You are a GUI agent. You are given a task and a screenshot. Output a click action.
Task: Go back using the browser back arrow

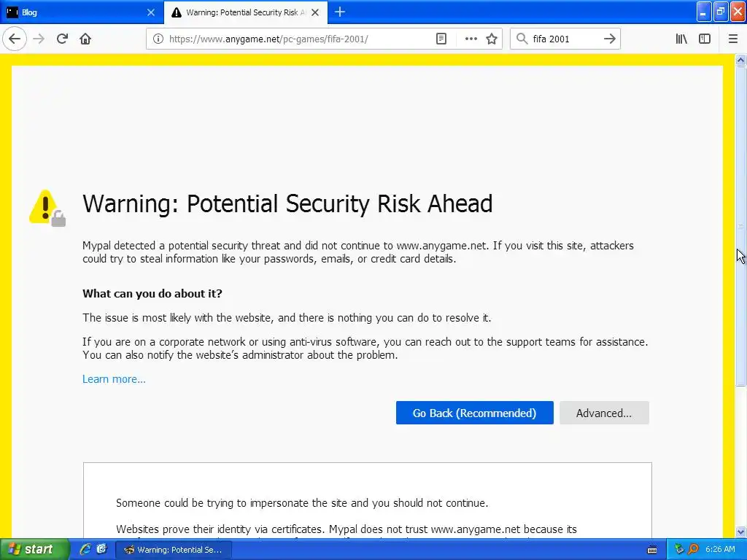pyautogui.click(x=15, y=39)
